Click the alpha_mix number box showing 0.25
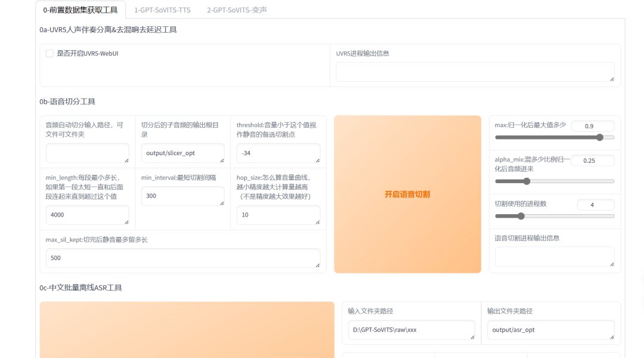 (x=593, y=161)
